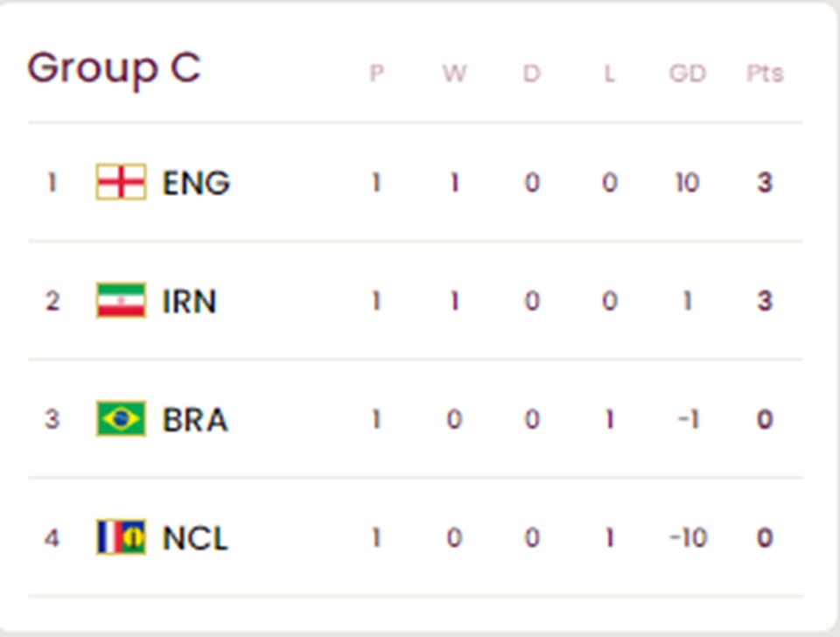Click the Pts column header

tap(765, 73)
